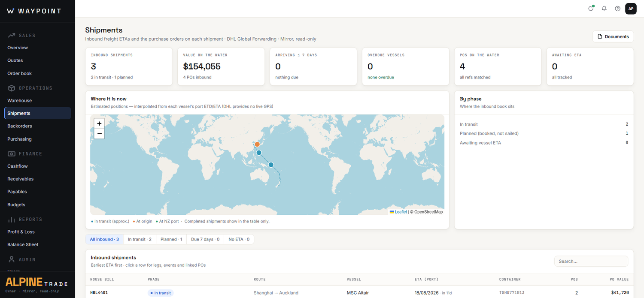Click the Leaflet attribution link
Viewport: 644px width, 298px height.
[401, 212]
